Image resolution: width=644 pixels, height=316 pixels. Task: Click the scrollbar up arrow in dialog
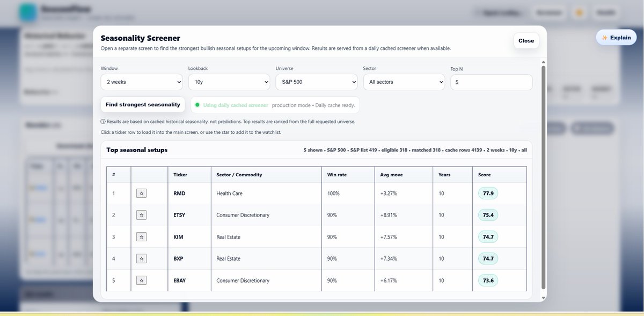tap(544, 63)
